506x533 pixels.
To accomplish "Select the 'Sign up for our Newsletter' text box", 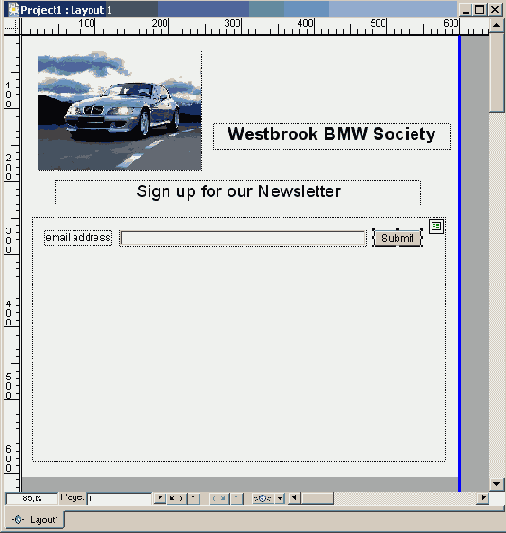I will pyautogui.click(x=238, y=192).
